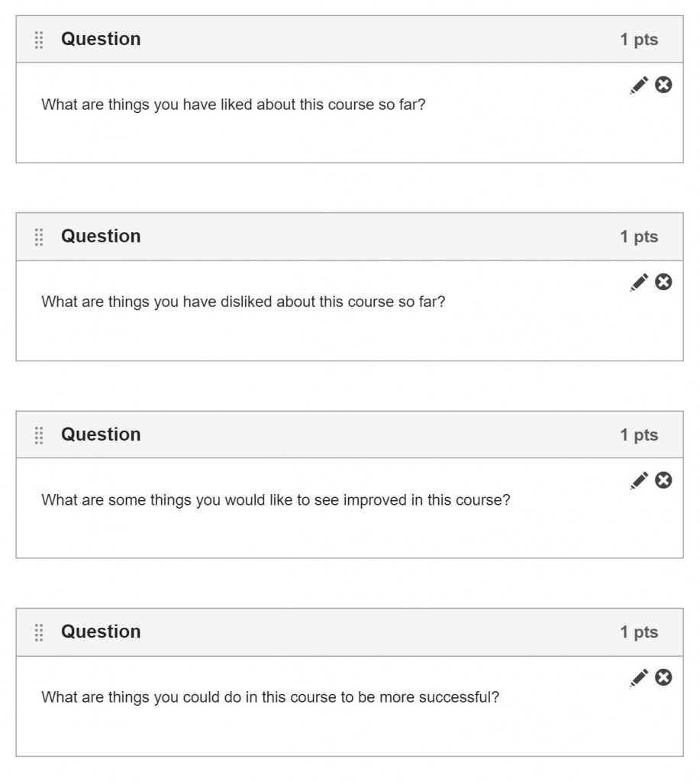Click the fourth question's header title
The width and height of the screenshot is (700, 782).
(x=101, y=632)
